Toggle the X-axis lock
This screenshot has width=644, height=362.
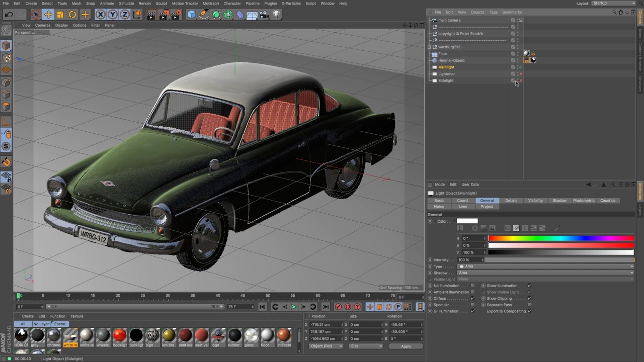coord(101,15)
